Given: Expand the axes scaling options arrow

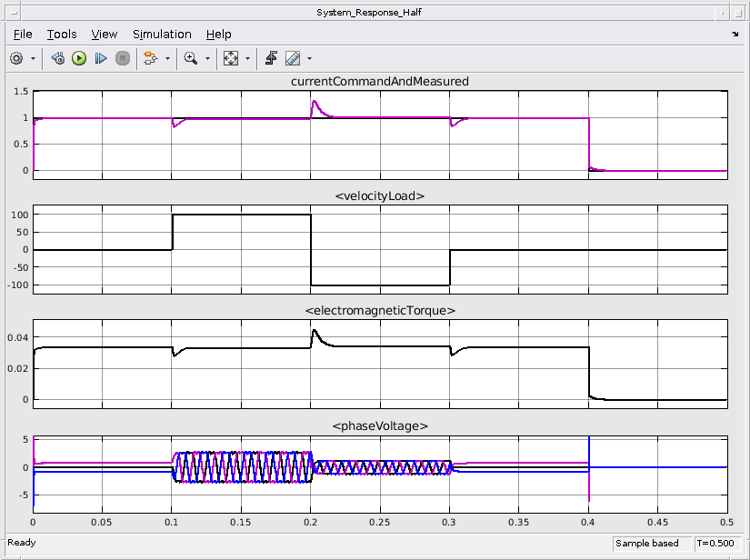Looking at the screenshot, I should click(248, 59).
